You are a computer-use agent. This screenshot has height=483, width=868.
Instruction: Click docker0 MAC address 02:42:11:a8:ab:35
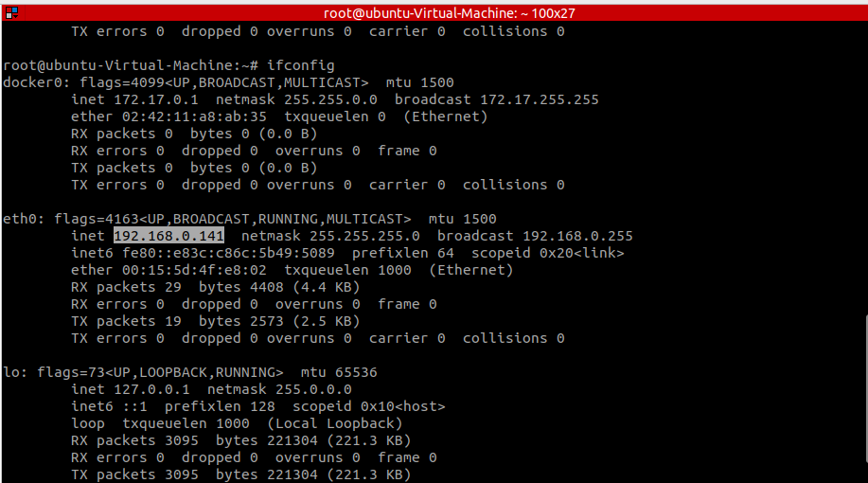[194, 116]
